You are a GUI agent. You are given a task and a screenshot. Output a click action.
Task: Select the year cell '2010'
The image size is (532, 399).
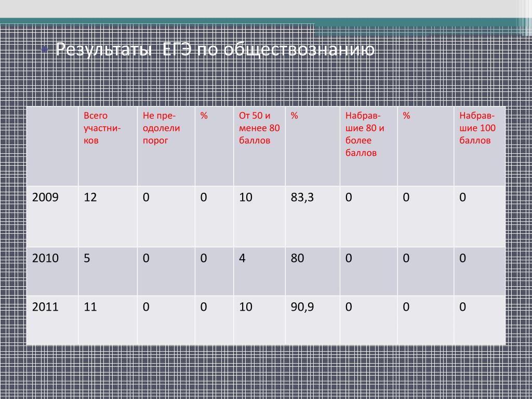pyautogui.click(x=46, y=259)
